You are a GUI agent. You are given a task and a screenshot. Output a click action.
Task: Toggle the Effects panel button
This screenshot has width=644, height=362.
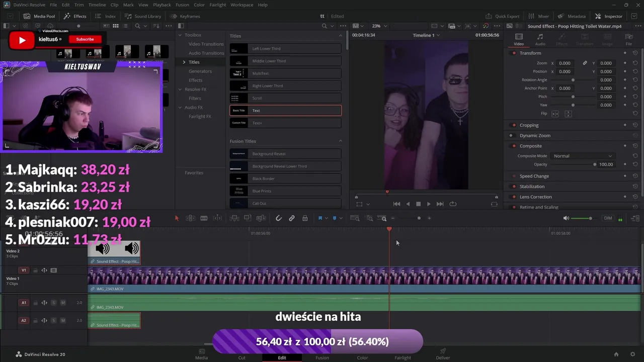(x=75, y=16)
